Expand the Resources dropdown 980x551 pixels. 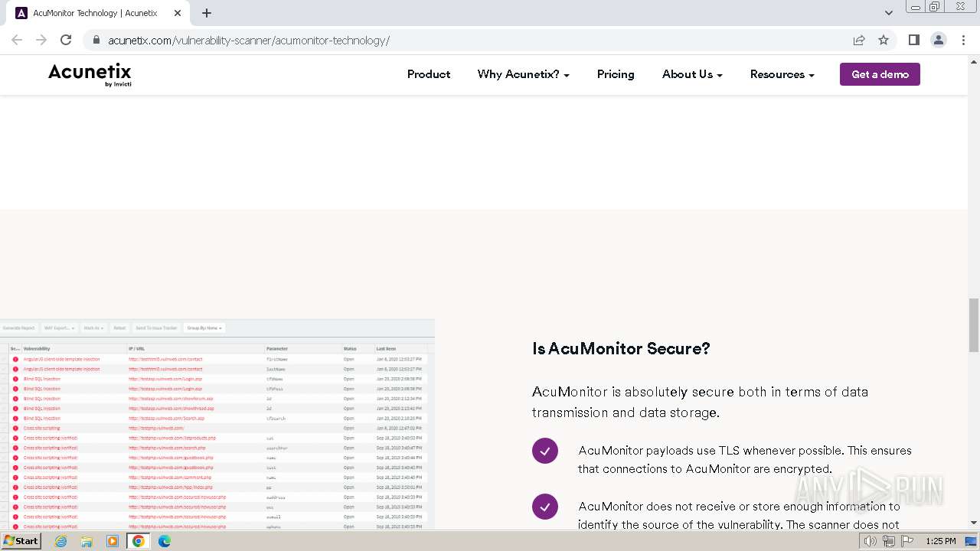click(782, 74)
